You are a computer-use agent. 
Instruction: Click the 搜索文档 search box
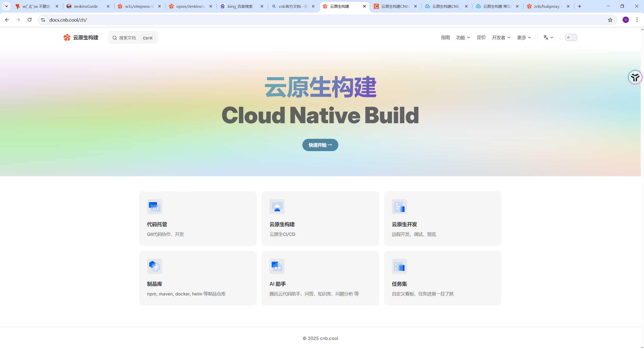(x=133, y=38)
